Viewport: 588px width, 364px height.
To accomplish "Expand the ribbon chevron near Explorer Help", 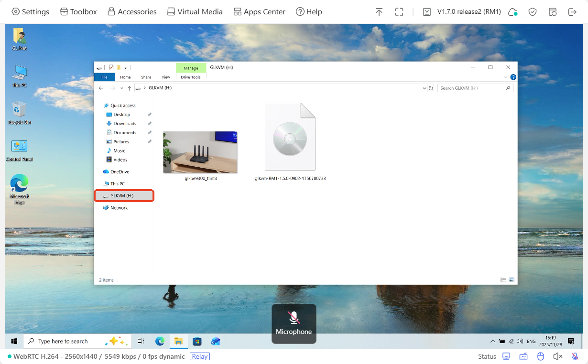I will (x=506, y=77).
